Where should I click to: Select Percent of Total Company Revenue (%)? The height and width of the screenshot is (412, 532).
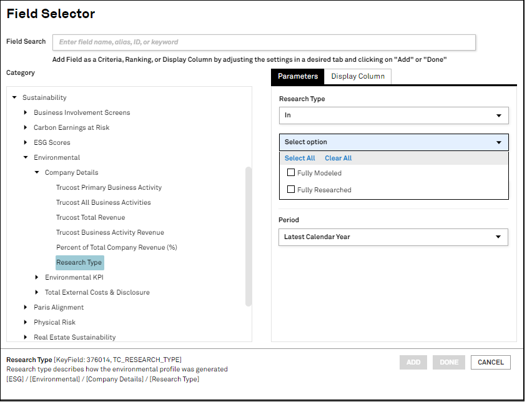pos(116,247)
